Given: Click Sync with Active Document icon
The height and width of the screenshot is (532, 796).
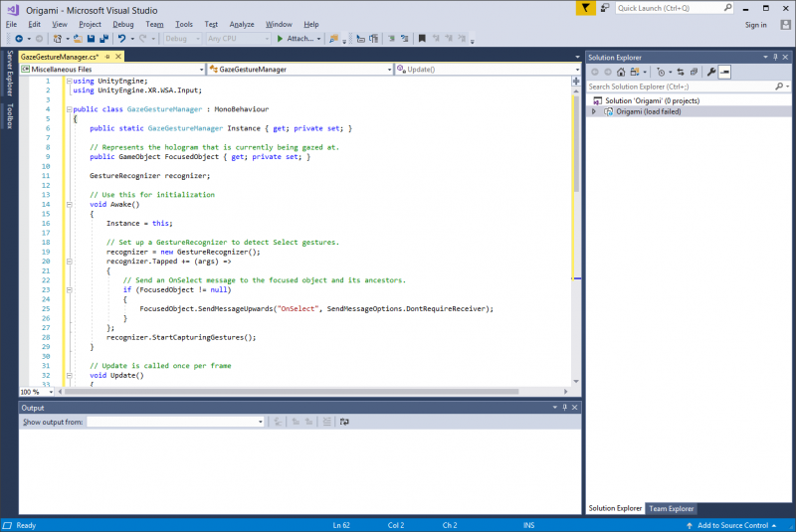Looking at the screenshot, I should pyautogui.click(x=681, y=72).
